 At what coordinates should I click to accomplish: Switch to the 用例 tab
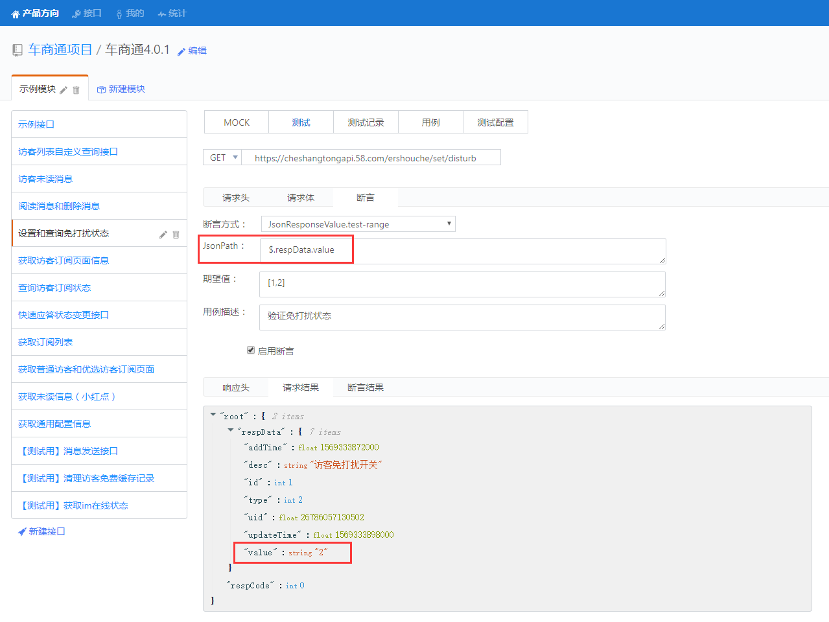430,123
